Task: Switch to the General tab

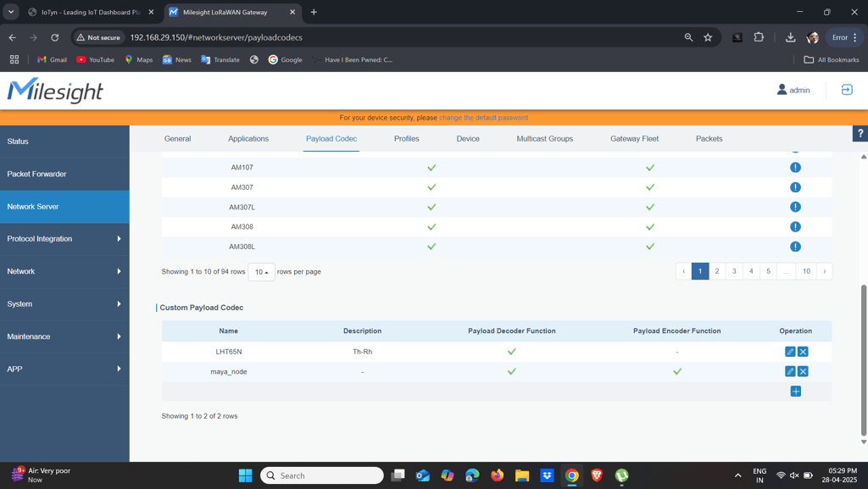Action: click(x=177, y=139)
